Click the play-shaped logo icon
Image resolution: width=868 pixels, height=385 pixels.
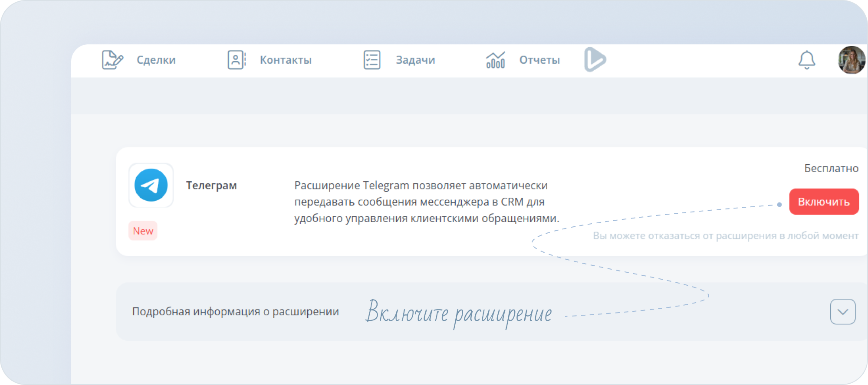pos(595,60)
